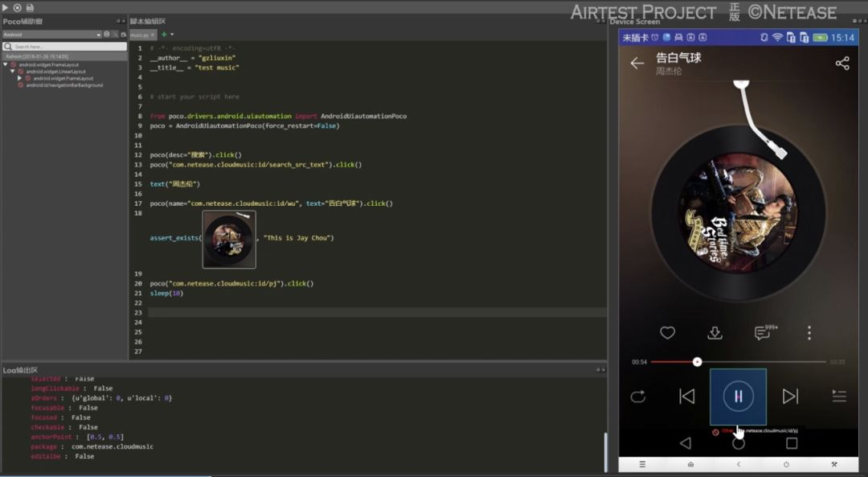The image size is (868, 477).
Task: Expand the nested android.widget.FrameLayout node
Action: coord(20,78)
